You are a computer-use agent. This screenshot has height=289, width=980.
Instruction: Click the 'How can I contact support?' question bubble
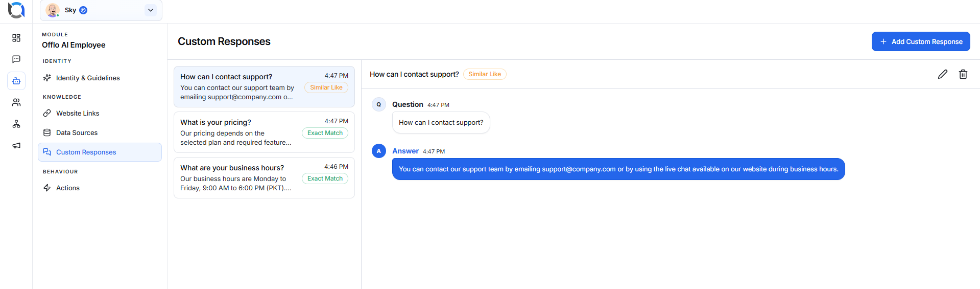click(441, 123)
